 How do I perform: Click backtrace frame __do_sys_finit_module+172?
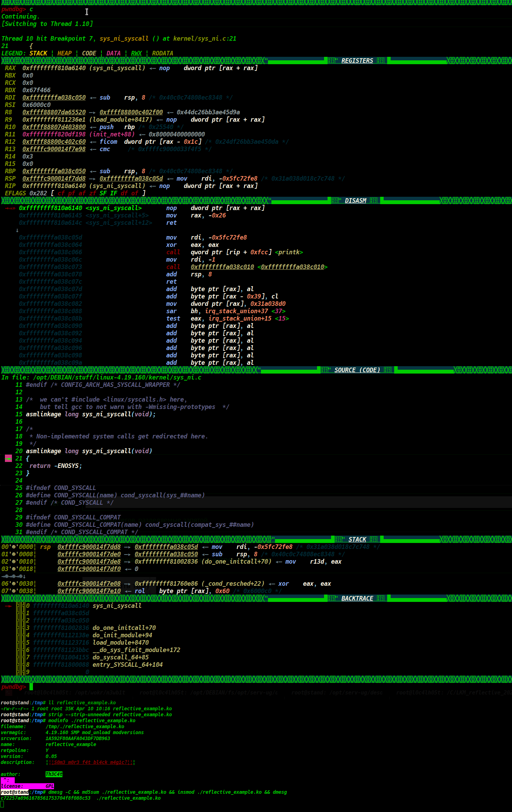click(x=136, y=650)
